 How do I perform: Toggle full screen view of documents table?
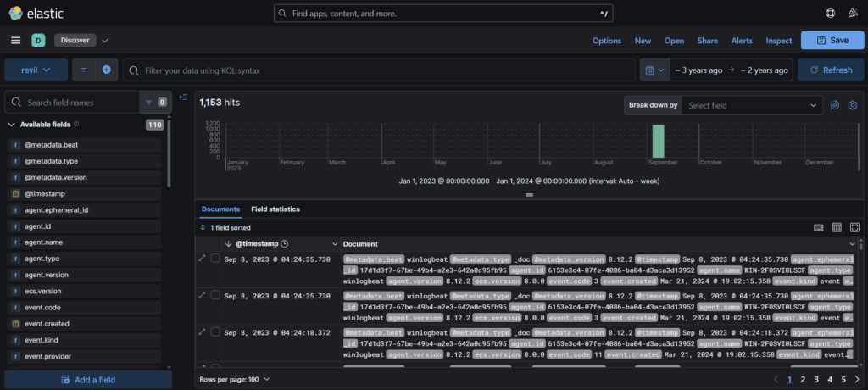[854, 227]
